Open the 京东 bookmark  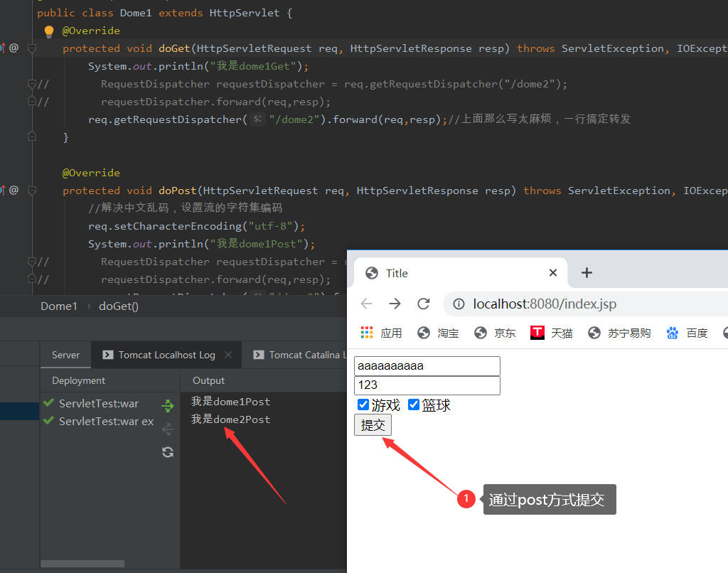495,333
